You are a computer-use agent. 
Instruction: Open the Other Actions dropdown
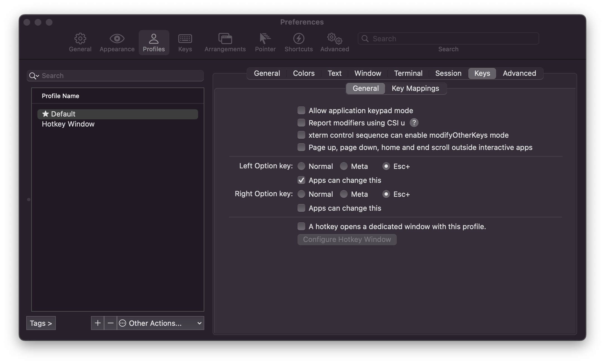(x=160, y=323)
